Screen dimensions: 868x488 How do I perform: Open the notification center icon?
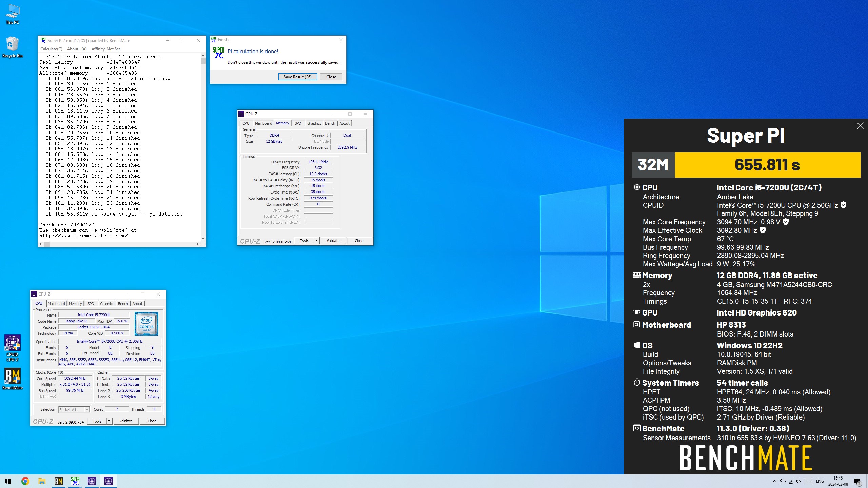click(x=857, y=481)
